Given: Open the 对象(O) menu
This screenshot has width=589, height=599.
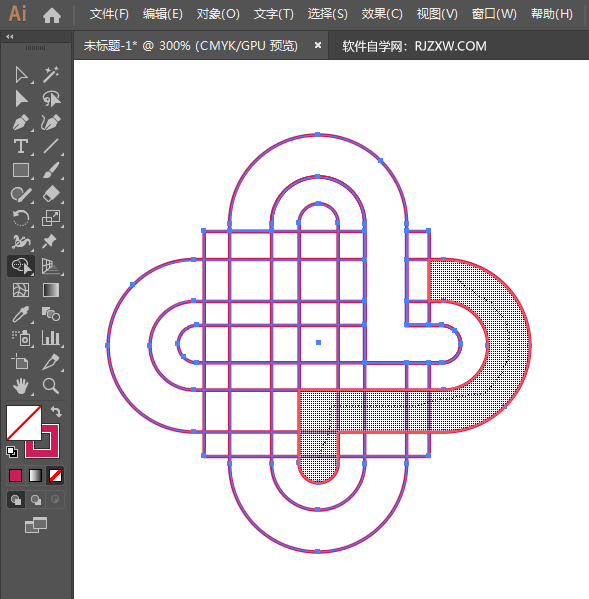Looking at the screenshot, I should pos(218,15).
